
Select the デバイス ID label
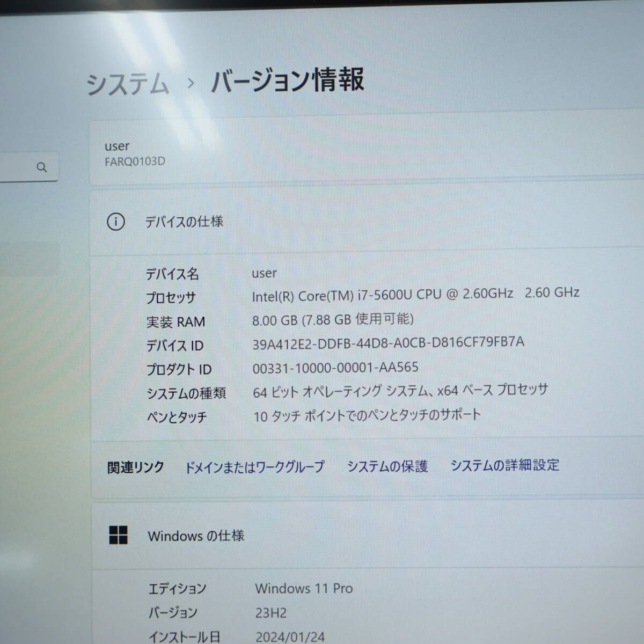coord(175,346)
